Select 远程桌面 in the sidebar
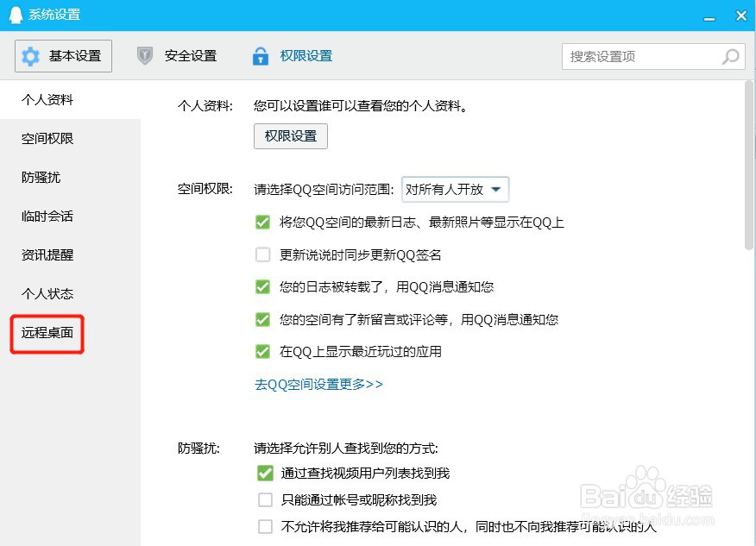This screenshot has width=756, height=546. click(46, 333)
